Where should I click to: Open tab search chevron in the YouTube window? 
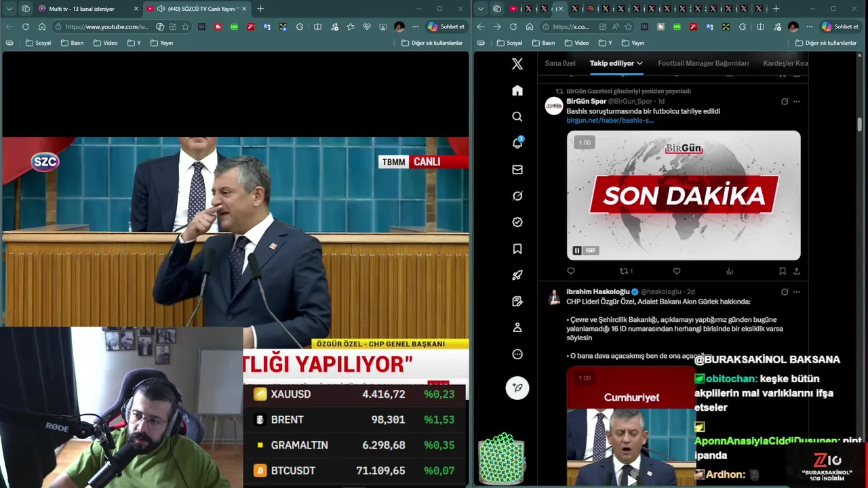click(x=9, y=9)
